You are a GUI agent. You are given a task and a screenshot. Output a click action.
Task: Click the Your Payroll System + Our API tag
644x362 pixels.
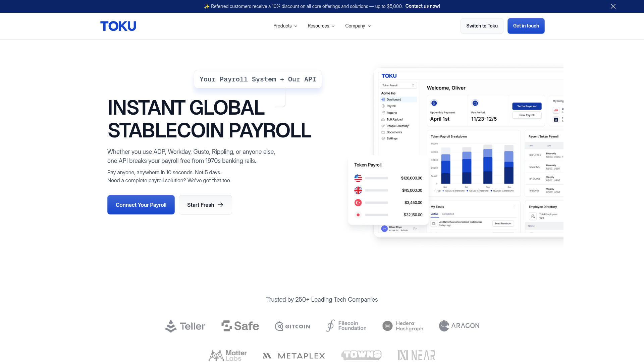click(258, 79)
